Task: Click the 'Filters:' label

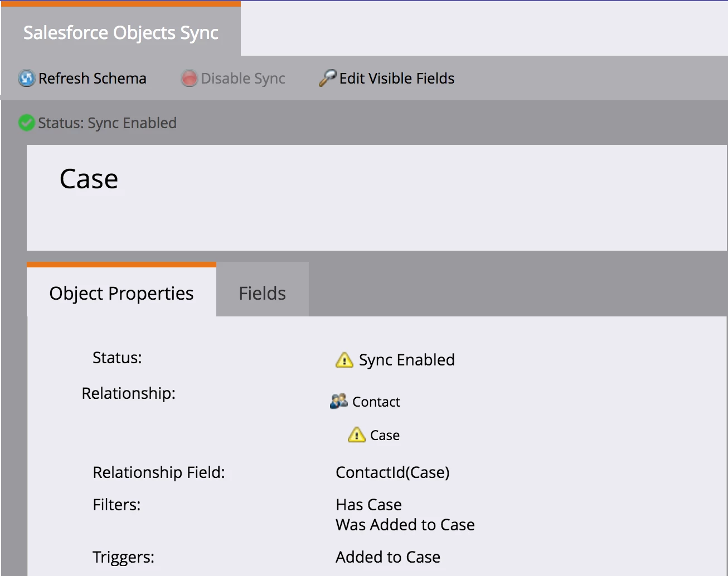Action: [x=117, y=505]
